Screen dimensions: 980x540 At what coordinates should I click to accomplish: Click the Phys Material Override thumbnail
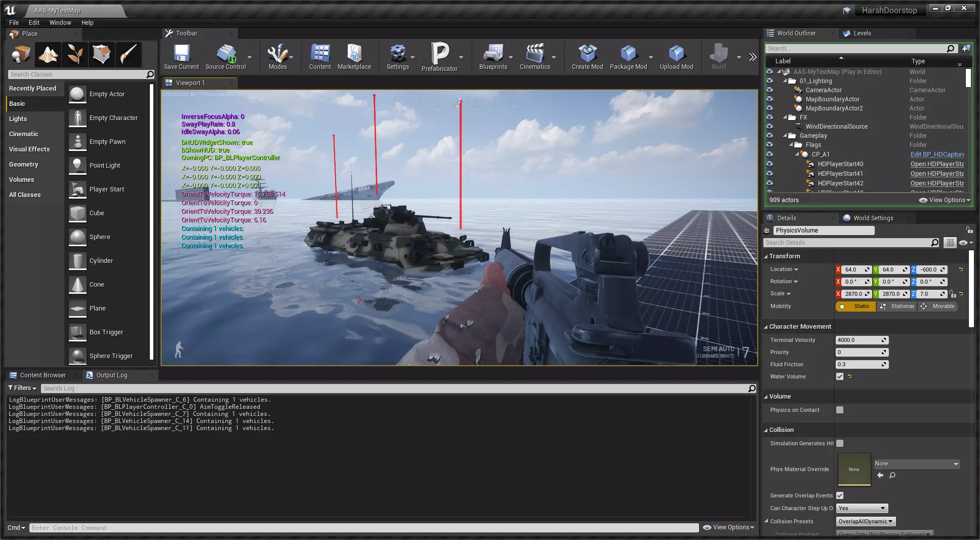point(854,470)
